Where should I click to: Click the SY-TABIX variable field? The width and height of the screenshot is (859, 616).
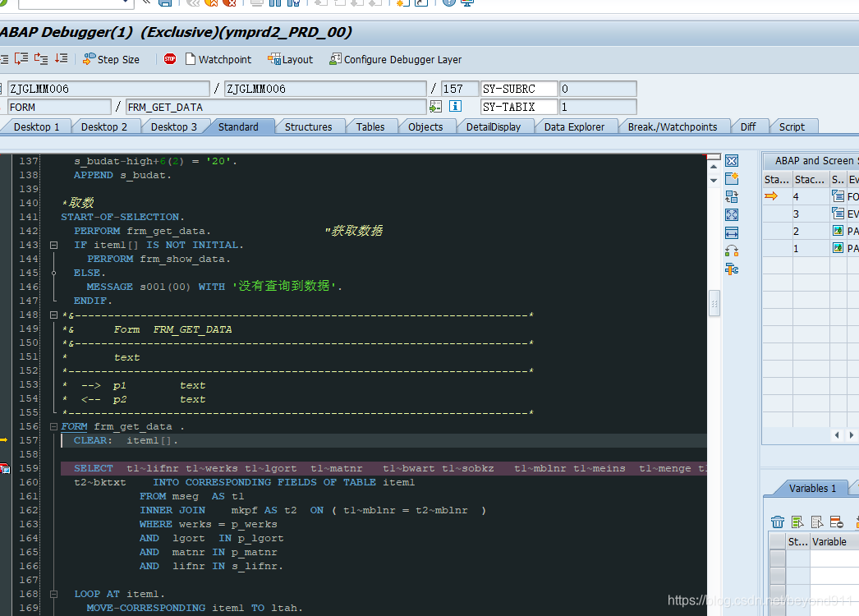pyautogui.click(x=518, y=107)
